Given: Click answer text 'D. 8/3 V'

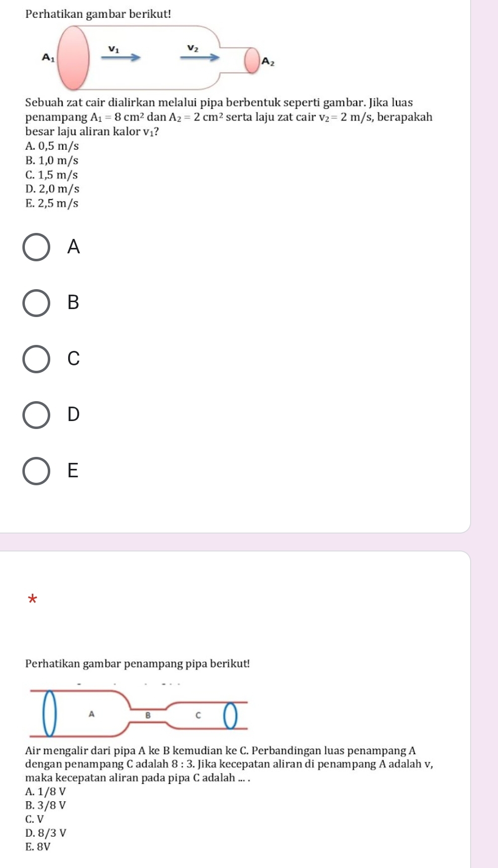Looking at the screenshot, I should [46, 833].
